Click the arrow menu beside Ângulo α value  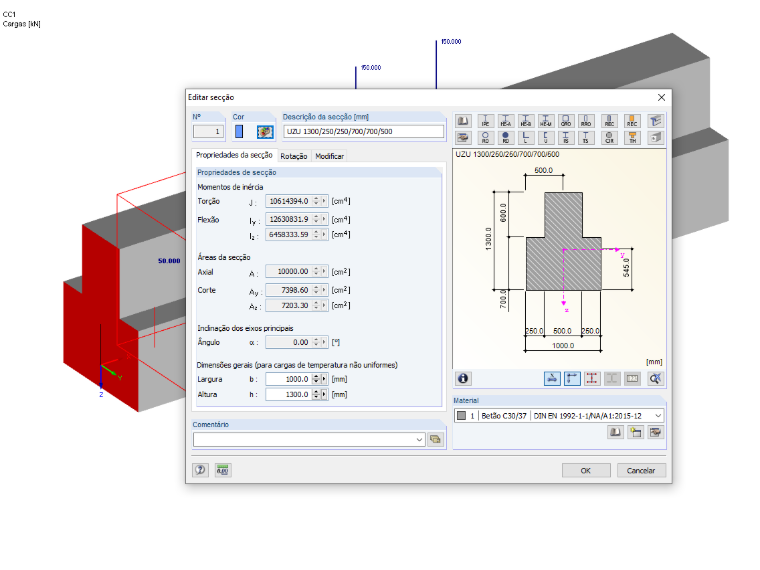pyautogui.click(x=324, y=342)
